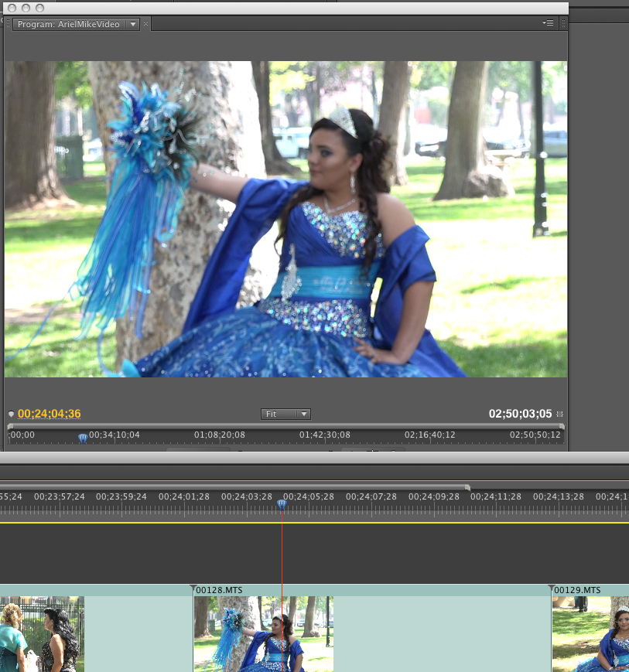This screenshot has height=672, width=629.
Task: Select the 00128.MTS clip thumbnail
Action: (x=263, y=633)
